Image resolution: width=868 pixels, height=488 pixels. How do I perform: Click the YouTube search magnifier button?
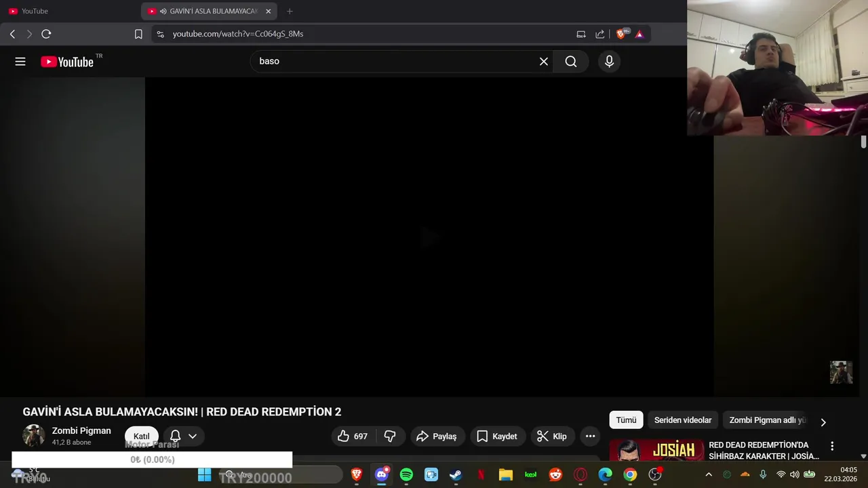click(571, 62)
